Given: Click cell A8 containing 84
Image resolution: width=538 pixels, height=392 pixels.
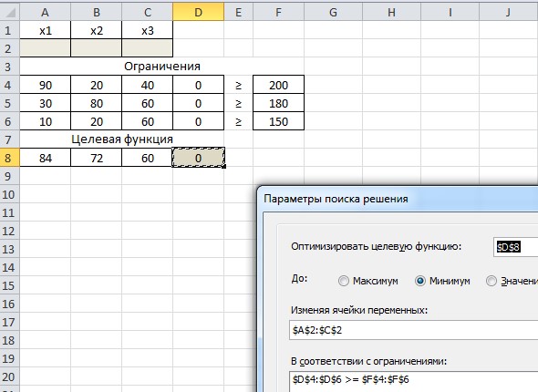Looking at the screenshot, I should pyautogui.click(x=45, y=158).
